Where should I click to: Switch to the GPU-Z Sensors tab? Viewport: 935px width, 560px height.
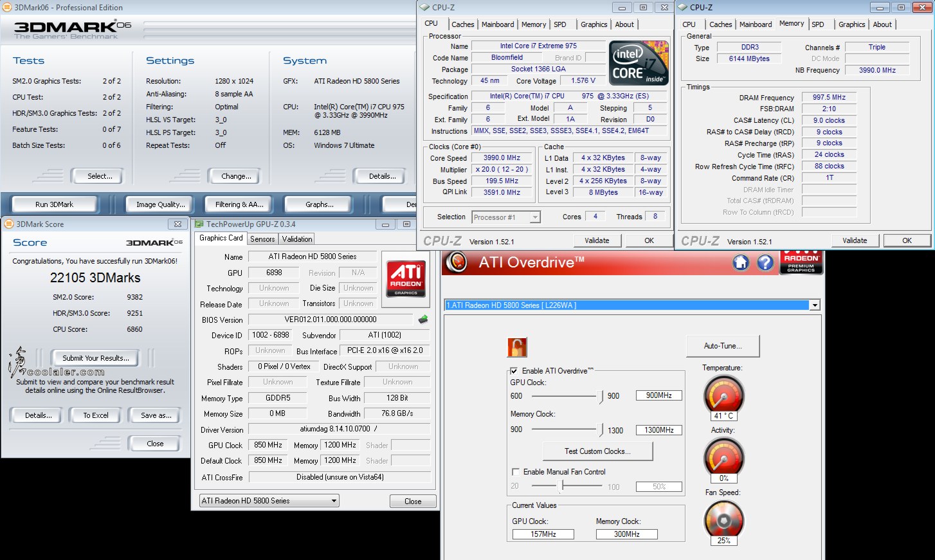coord(262,239)
